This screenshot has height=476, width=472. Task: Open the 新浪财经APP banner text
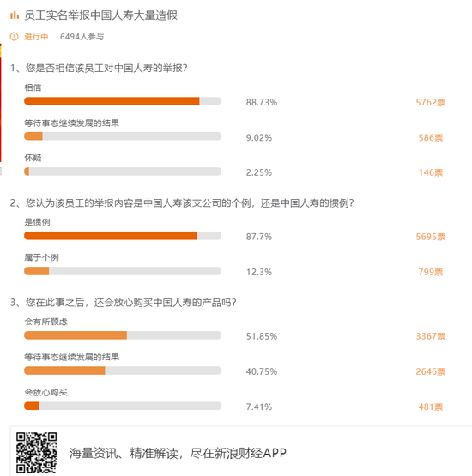(178, 453)
